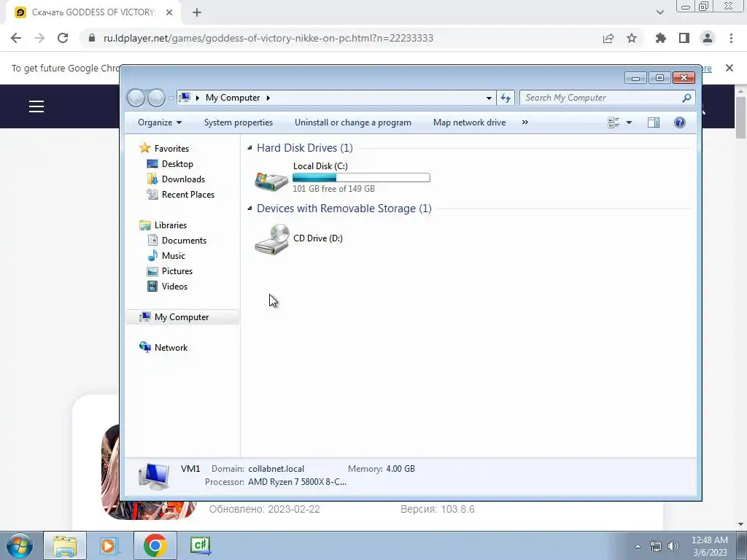Open the CD Drive (D:) icon

[x=272, y=239]
